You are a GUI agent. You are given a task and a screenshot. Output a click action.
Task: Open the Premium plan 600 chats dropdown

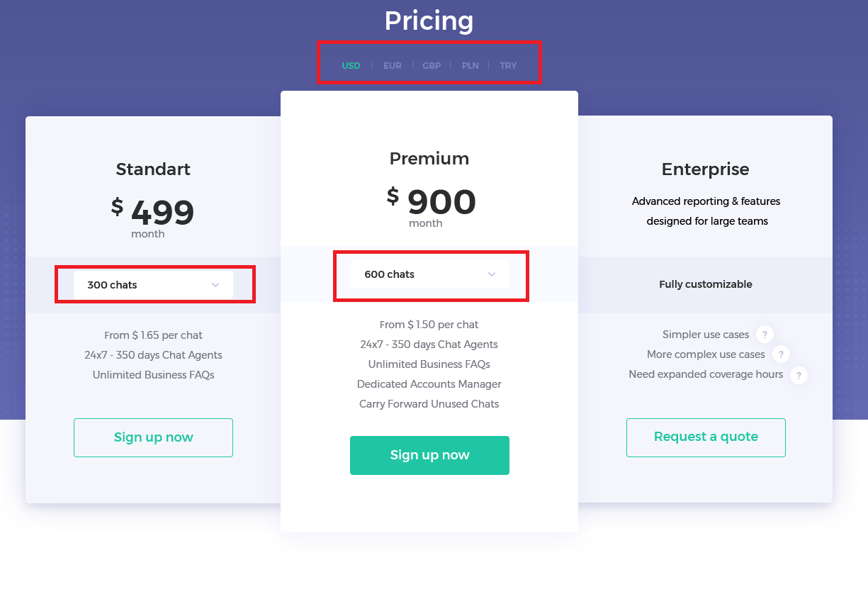(x=429, y=274)
